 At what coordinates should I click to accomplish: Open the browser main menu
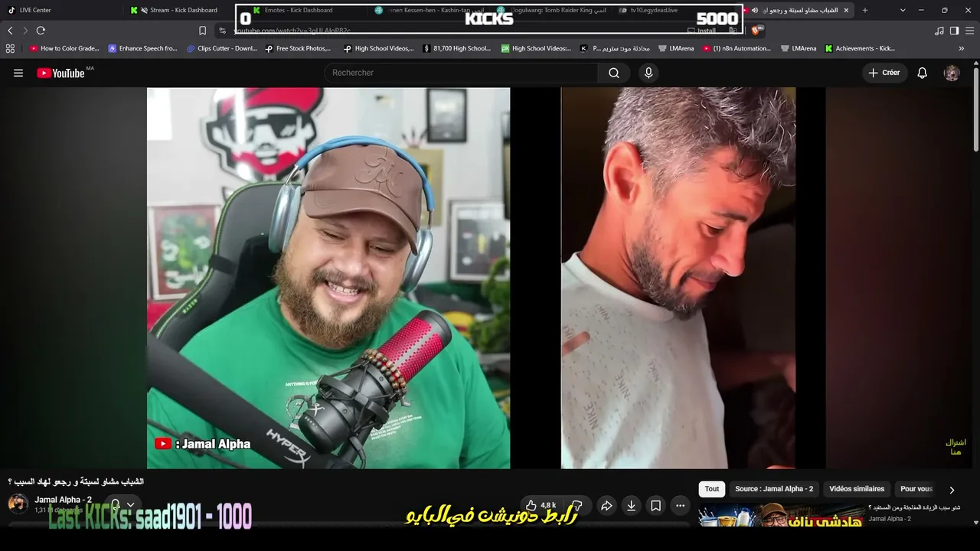point(969,31)
